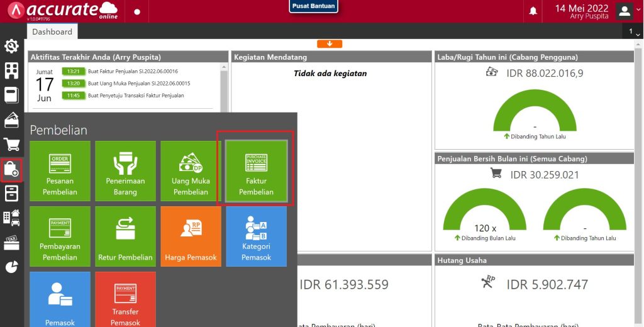The height and width of the screenshot is (327, 644).
Task: Open the company modules grid icon
Action: (x=11, y=70)
